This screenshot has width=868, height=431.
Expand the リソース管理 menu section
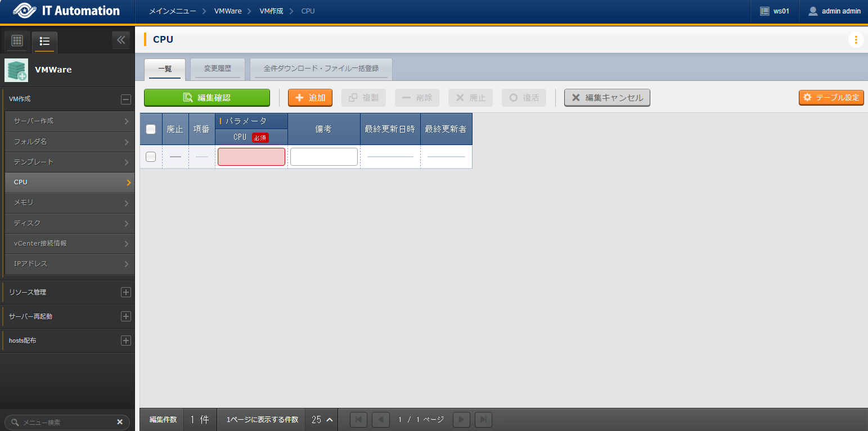pos(126,292)
